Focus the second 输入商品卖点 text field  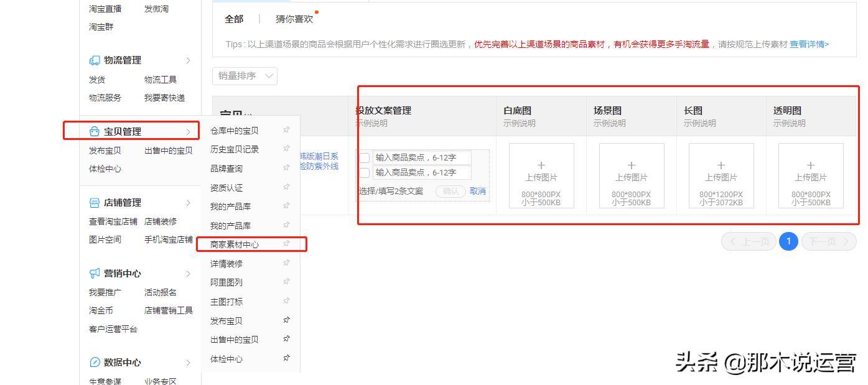click(421, 173)
